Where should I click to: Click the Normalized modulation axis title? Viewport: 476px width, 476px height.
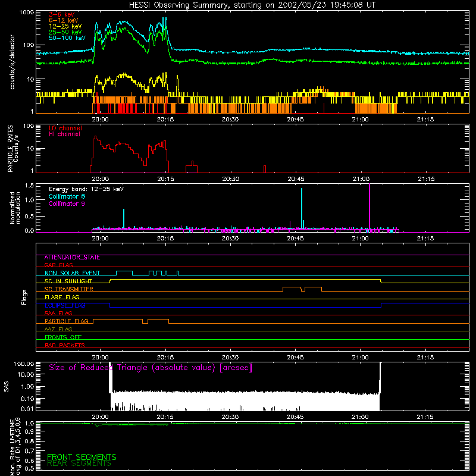15,208
